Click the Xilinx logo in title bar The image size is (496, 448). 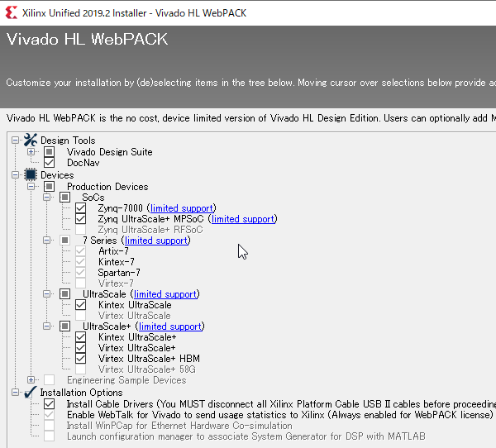pyautogui.click(x=11, y=13)
